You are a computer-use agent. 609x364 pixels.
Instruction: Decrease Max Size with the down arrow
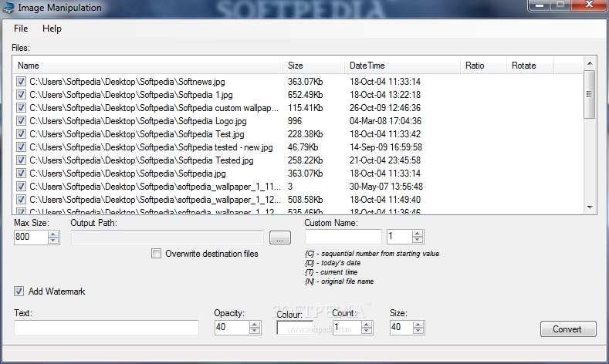[53, 240]
